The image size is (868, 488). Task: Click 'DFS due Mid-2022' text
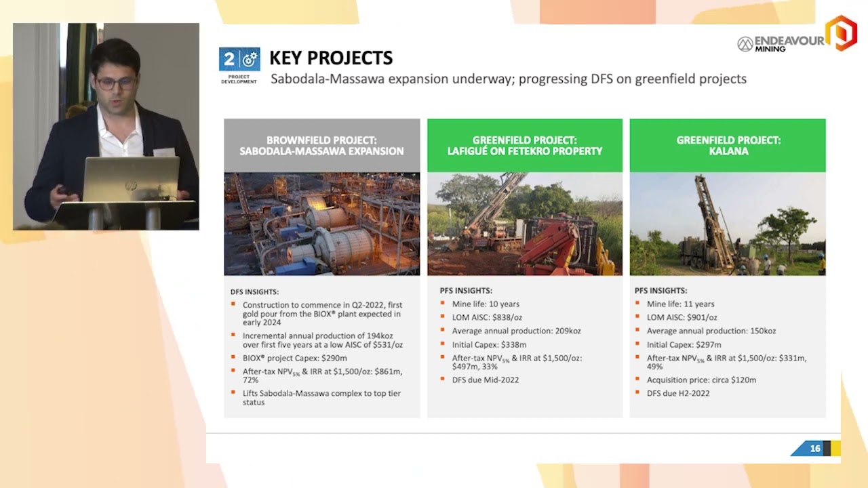486,380
